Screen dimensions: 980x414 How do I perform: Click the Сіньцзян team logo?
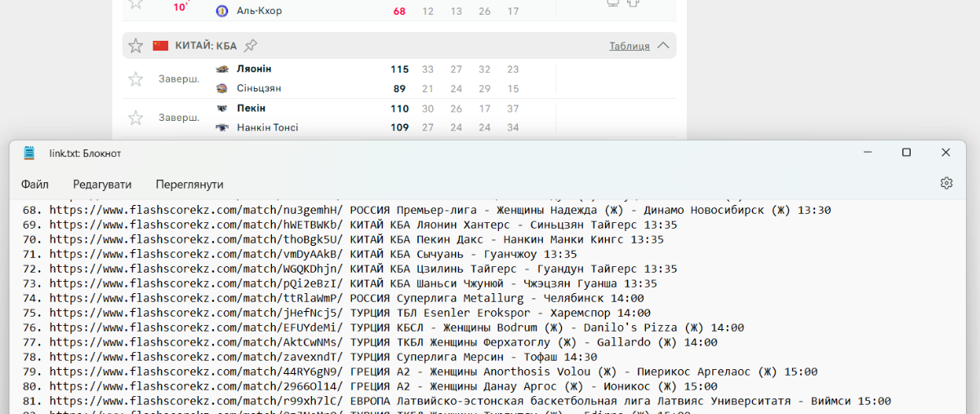tap(222, 88)
